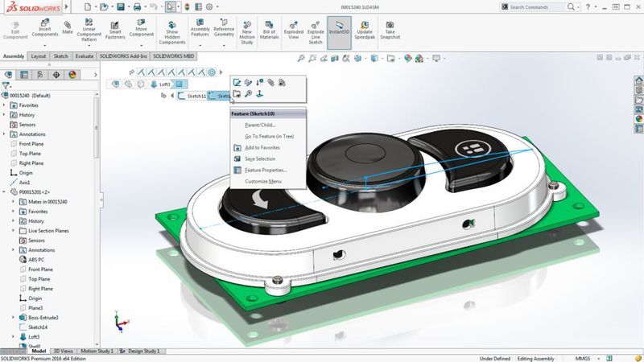Image resolution: width=644 pixels, height=362 pixels.
Task: Expand the P00015201<2> tree node
Action: (4, 192)
